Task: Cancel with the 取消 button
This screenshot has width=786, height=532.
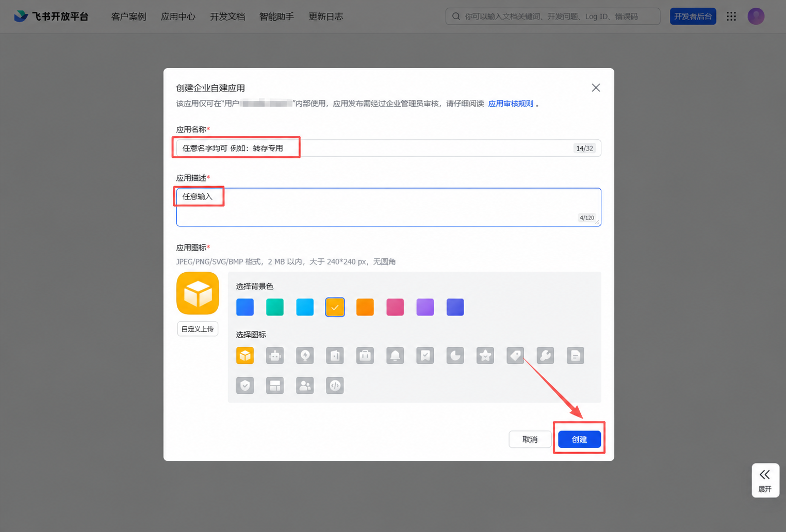Action: click(530, 439)
